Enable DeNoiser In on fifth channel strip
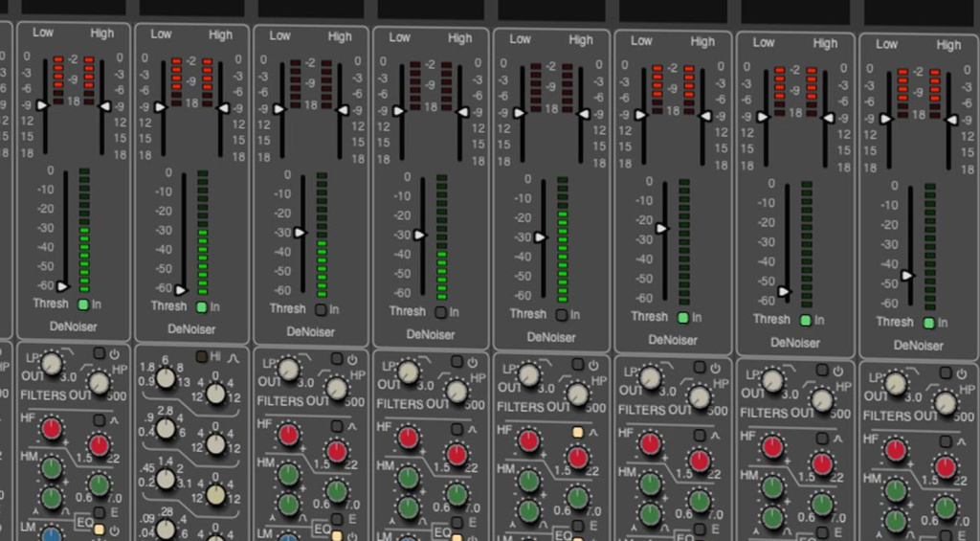This screenshot has width=980, height=541. (x=562, y=315)
